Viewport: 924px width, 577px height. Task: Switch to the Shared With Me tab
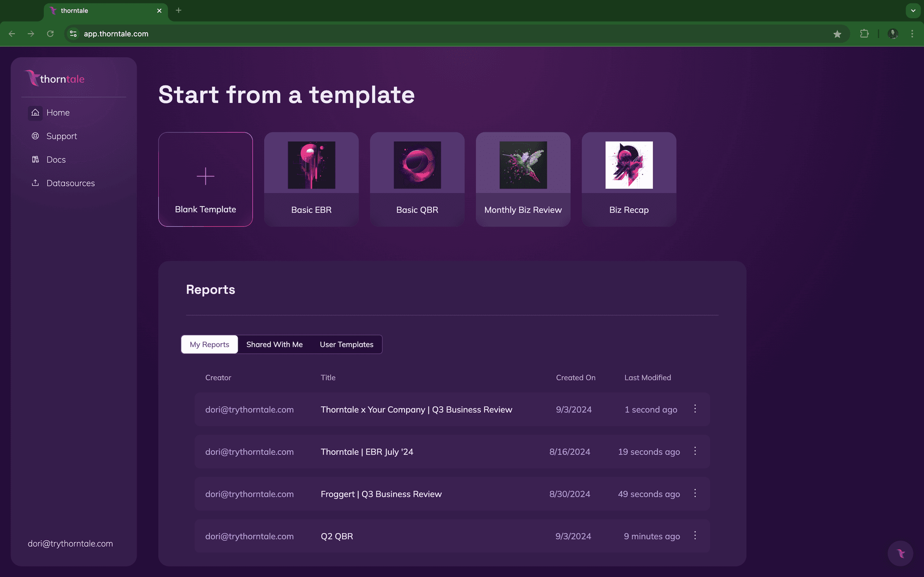pyautogui.click(x=274, y=344)
